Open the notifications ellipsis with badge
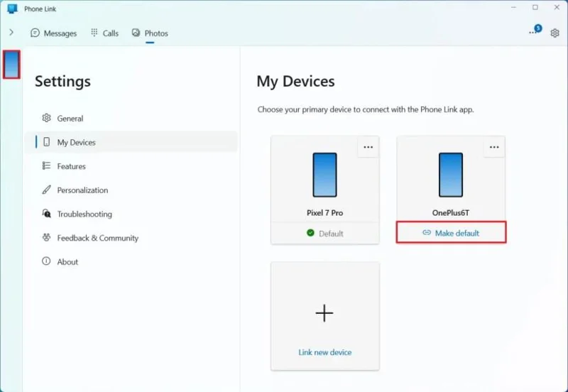Image resolution: width=568 pixels, height=392 pixels. (535, 30)
